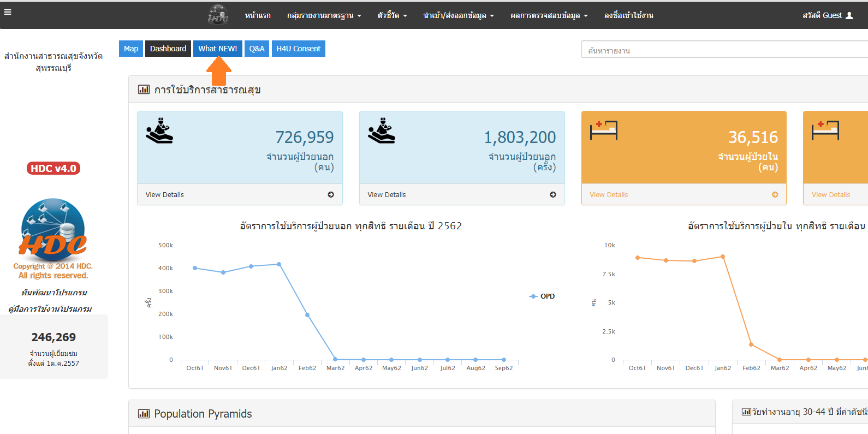The image size is (868, 434).
Task: Go to หน้าแรก home menu item
Action: pos(258,15)
